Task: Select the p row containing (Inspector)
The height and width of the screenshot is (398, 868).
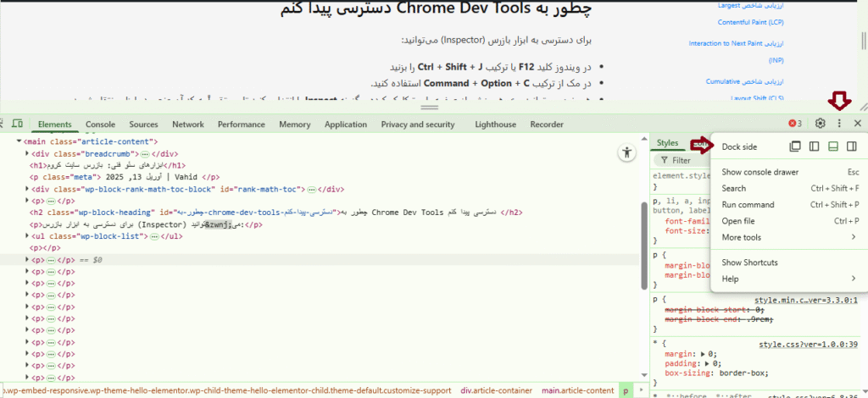Action: click(x=146, y=224)
